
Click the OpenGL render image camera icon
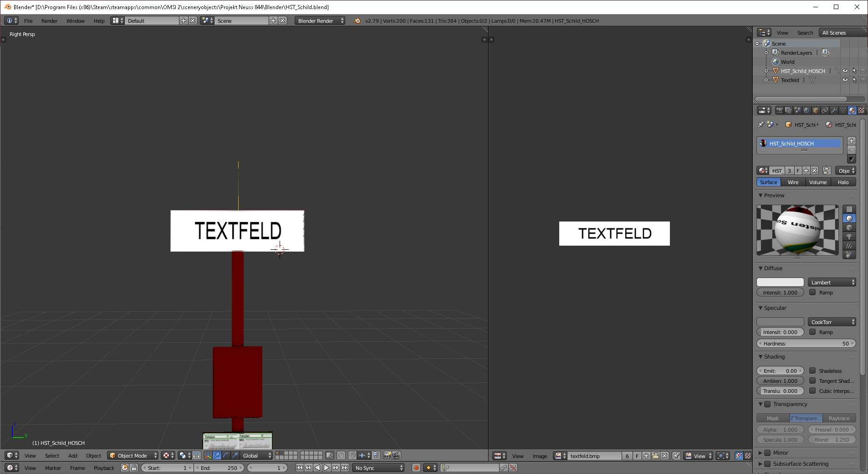click(388, 455)
